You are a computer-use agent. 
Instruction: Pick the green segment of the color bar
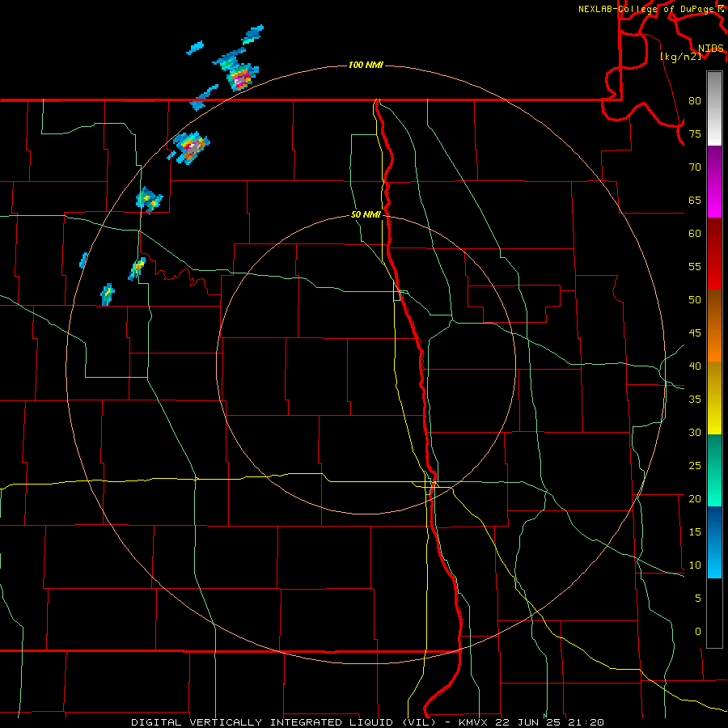point(714,470)
